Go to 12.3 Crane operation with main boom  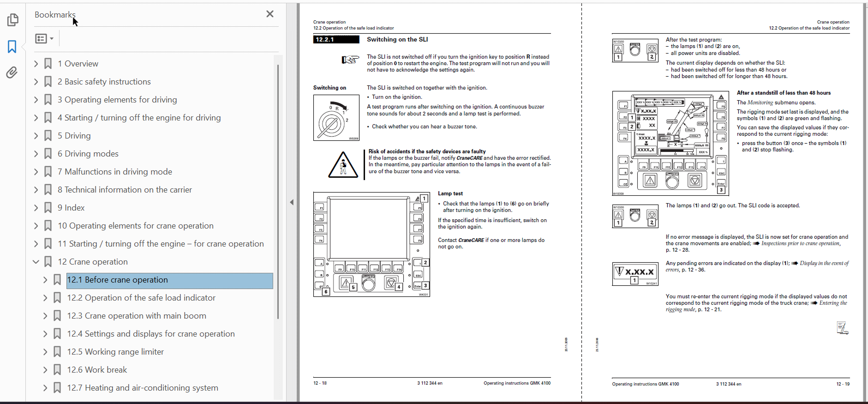tap(137, 316)
